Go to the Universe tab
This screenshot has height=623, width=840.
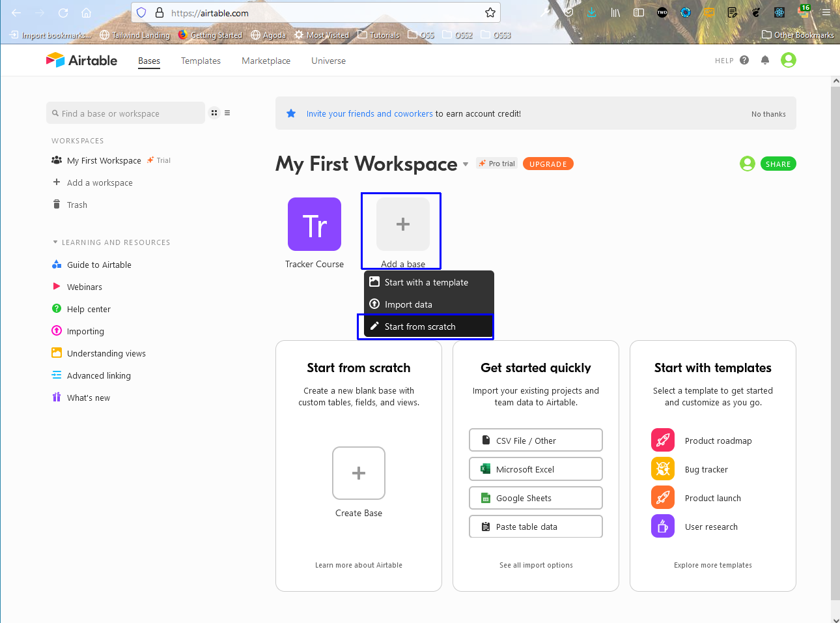point(328,61)
